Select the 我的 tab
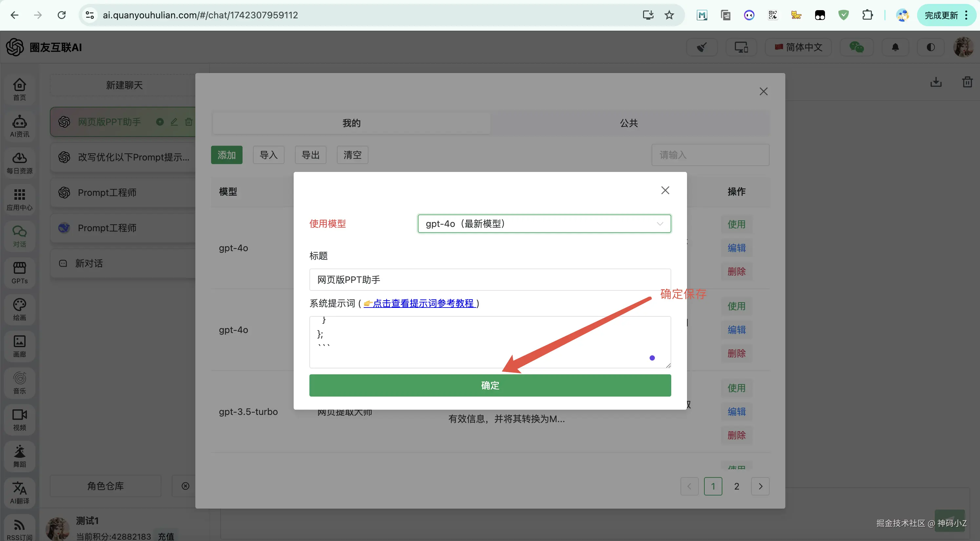Screen dimensions: 980x541 click(351, 123)
